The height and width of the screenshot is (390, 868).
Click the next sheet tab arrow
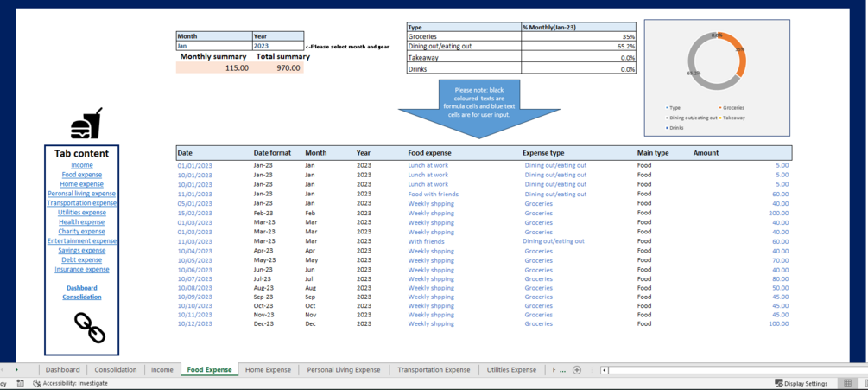click(16, 369)
